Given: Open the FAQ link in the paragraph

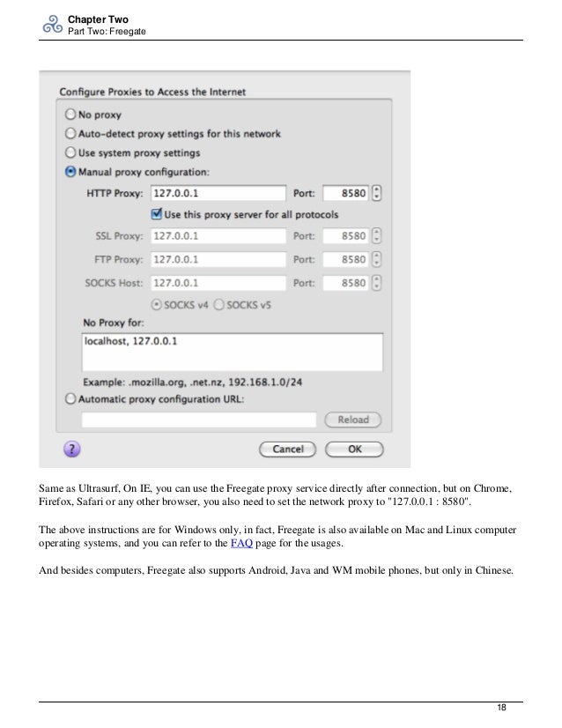Looking at the screenshot, I should pyautogui.click(x=241, y=543).
